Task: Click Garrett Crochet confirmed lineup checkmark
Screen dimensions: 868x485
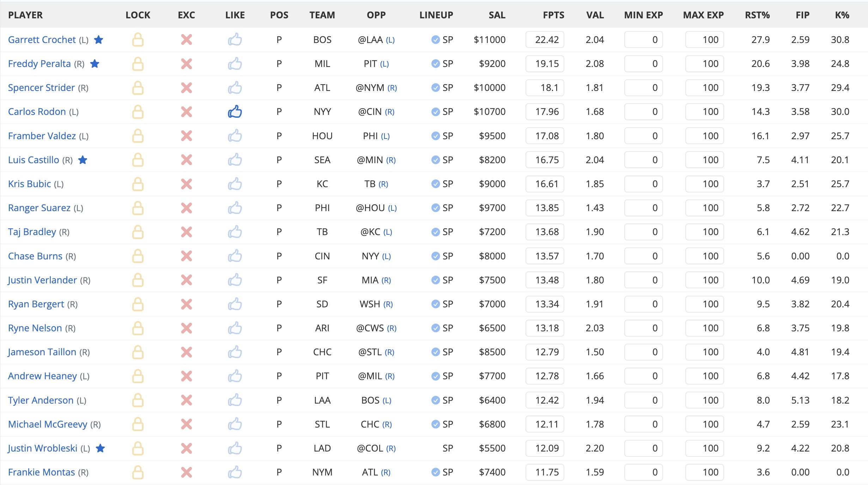Action: click(435, 40)
